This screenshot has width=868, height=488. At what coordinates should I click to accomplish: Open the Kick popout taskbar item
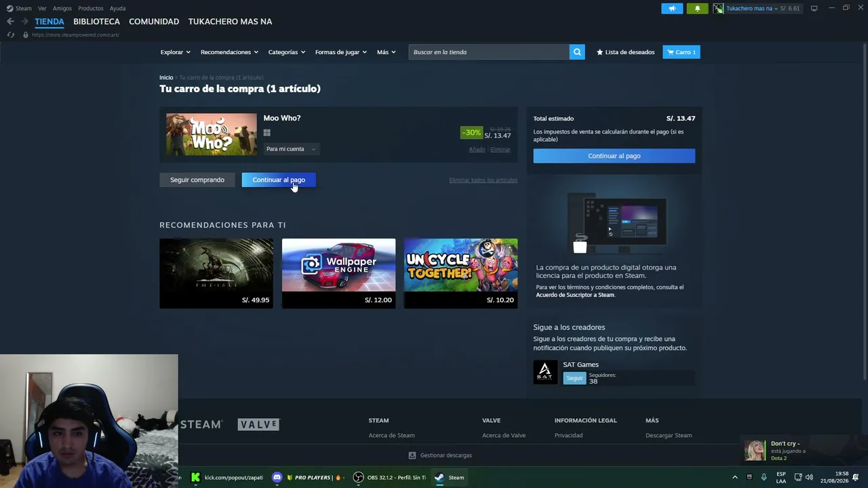[x=226, y=477]
